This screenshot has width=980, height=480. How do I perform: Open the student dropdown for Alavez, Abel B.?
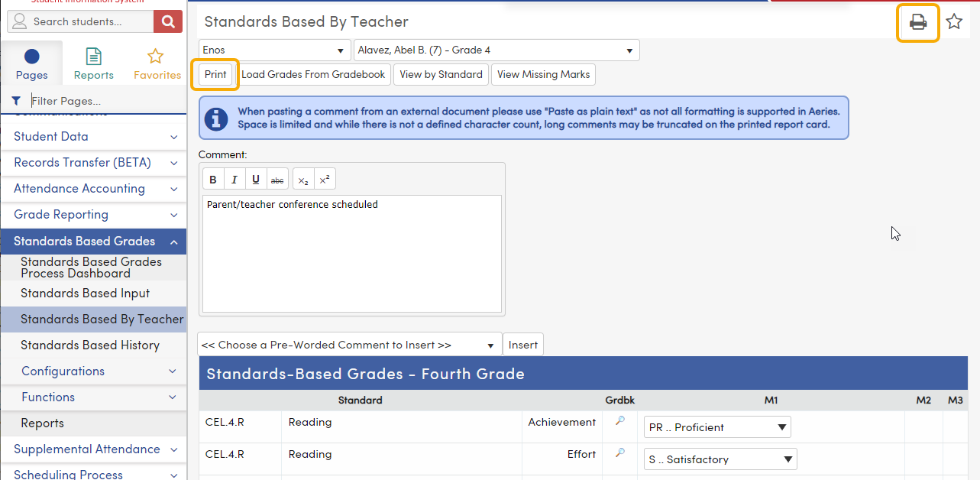click(495, 49)
